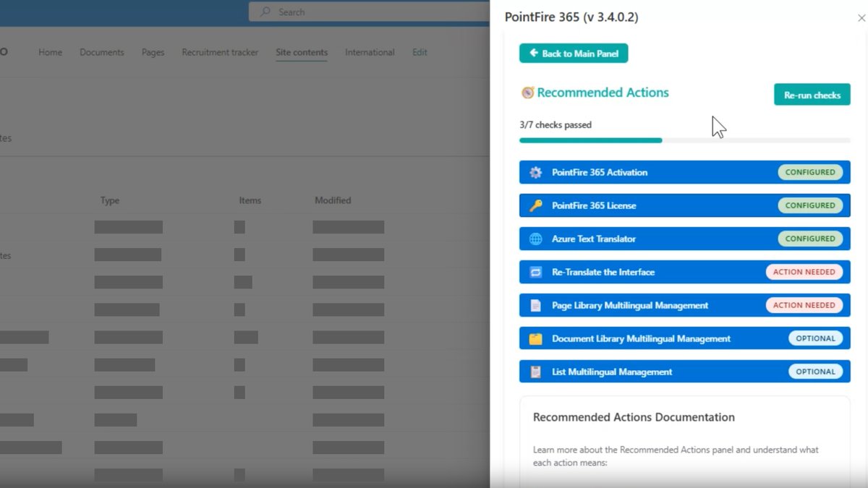This screenshot has height=488, width=868.
Task: Click the Re-run checks button
Action: point(812,95)
